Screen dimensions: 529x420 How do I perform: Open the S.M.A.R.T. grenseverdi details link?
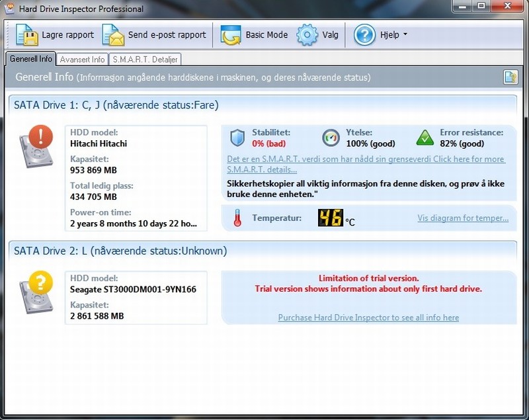pyautogui.click(x=366, y=164)
